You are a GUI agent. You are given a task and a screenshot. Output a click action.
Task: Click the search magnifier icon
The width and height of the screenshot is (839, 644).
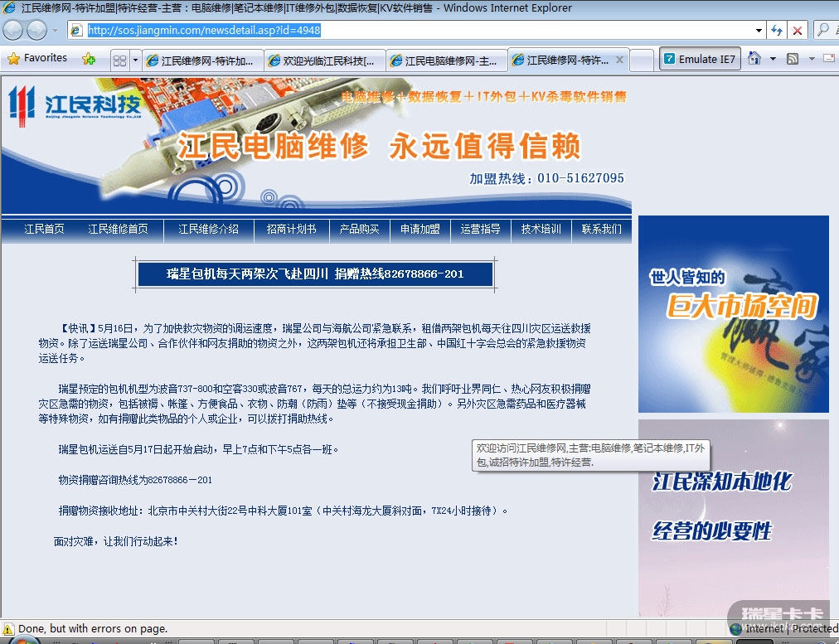(x=823, y=30)
